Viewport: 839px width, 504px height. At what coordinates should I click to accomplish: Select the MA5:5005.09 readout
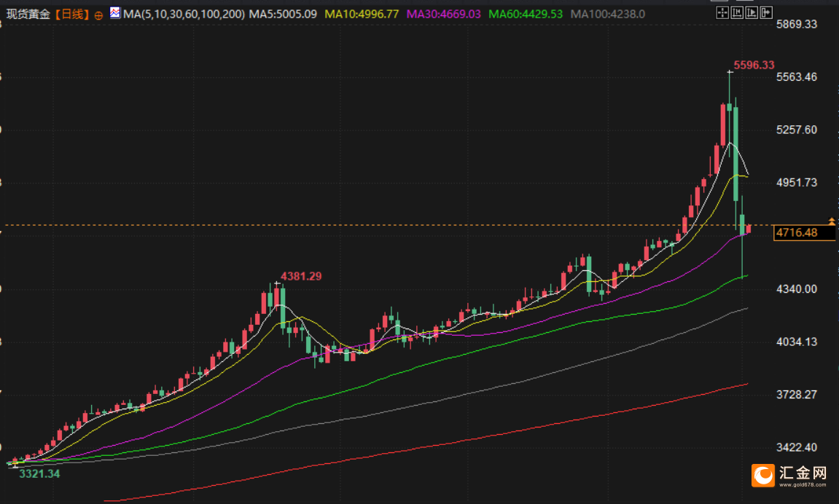(x=283, y=14)
